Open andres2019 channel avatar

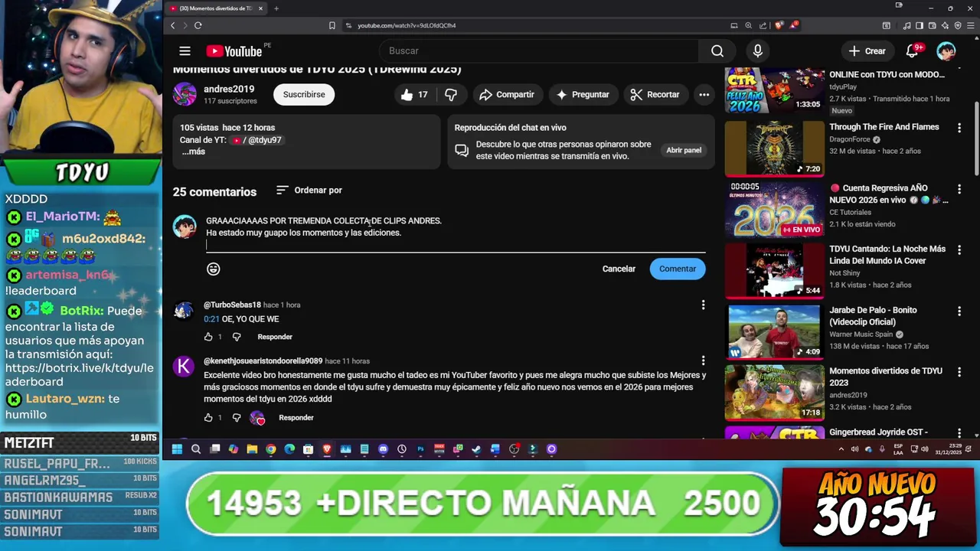tap(185, 94)
